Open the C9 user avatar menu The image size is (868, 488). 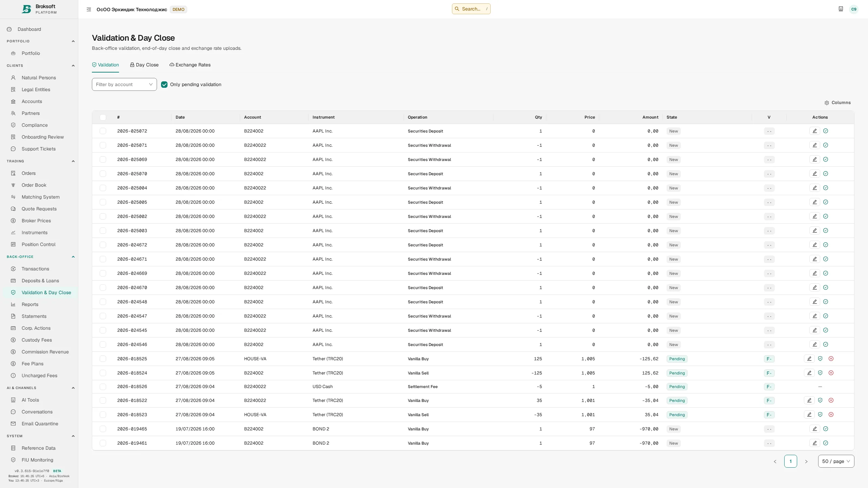[854, 9]
